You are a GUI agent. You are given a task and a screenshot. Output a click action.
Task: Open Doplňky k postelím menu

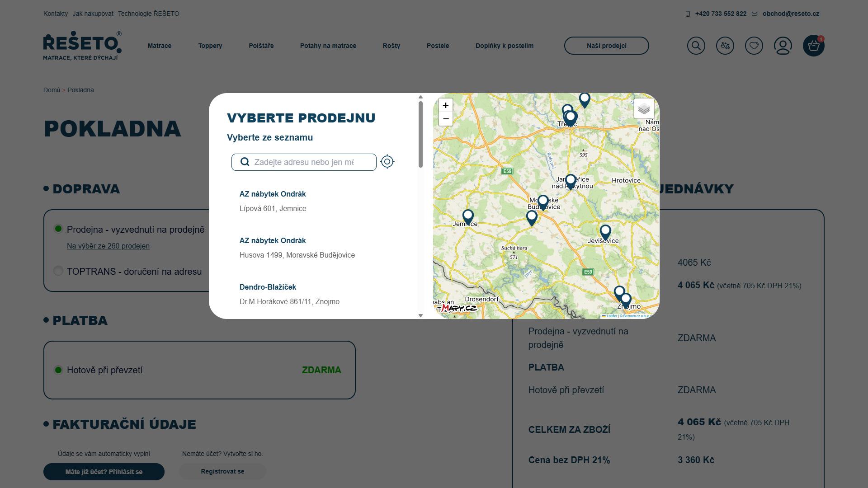505,46
